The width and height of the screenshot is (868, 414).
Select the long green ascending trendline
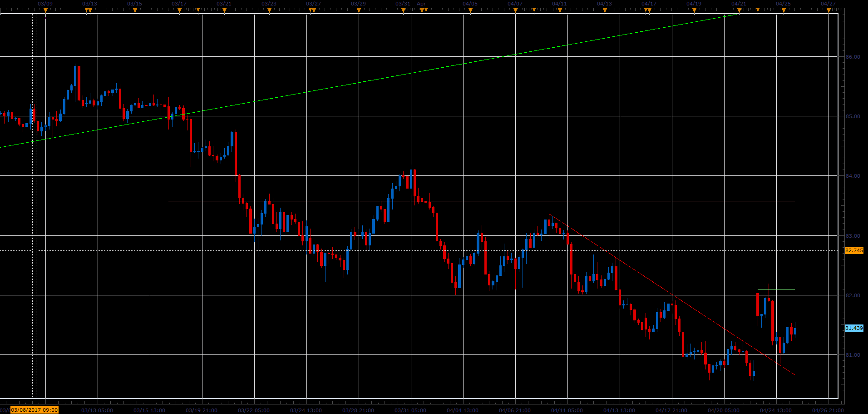point(369,80)
